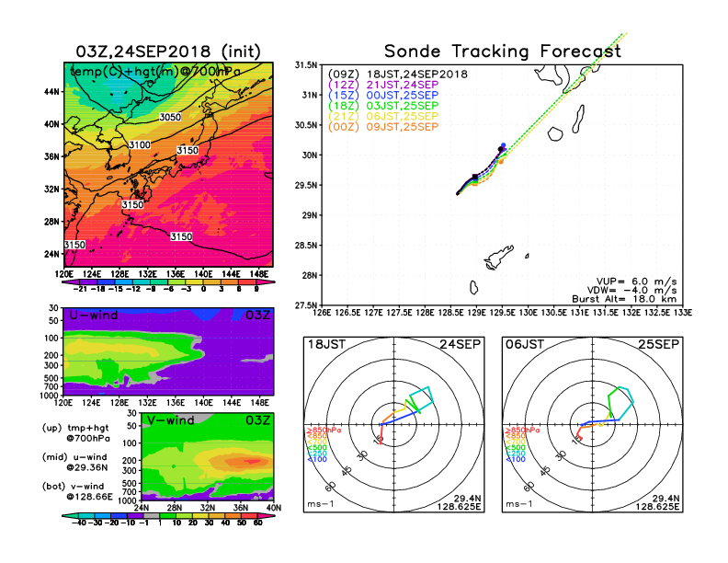Click the "24SEP" date on left hodograph
The image size is (728, 563).
(461, 345)
